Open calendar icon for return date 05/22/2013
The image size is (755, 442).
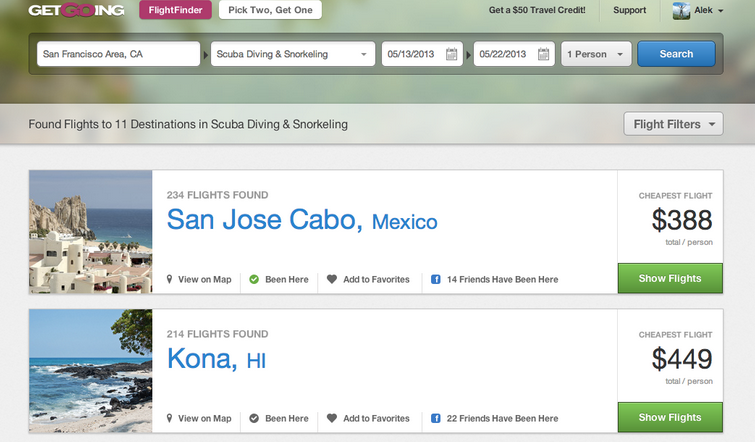(544, 54)
